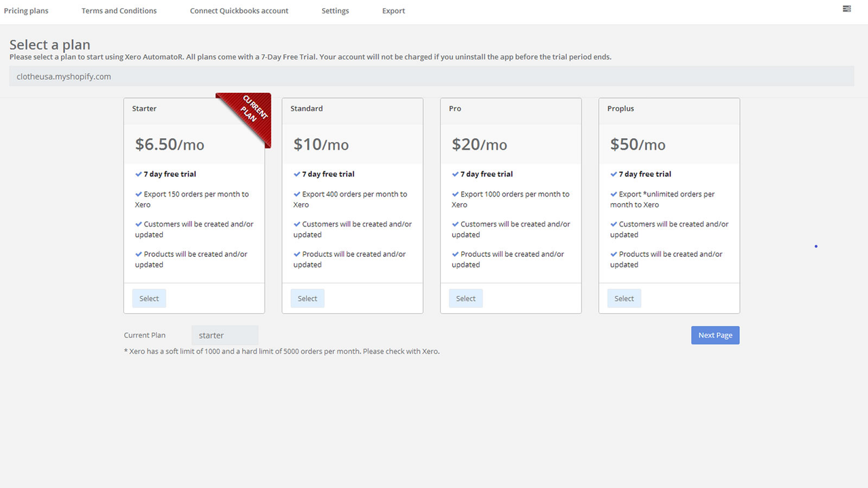Screen dimensions: 868x488
Task: Click the clotheusa.myshopify.com store field
Action: coord(432,77)
